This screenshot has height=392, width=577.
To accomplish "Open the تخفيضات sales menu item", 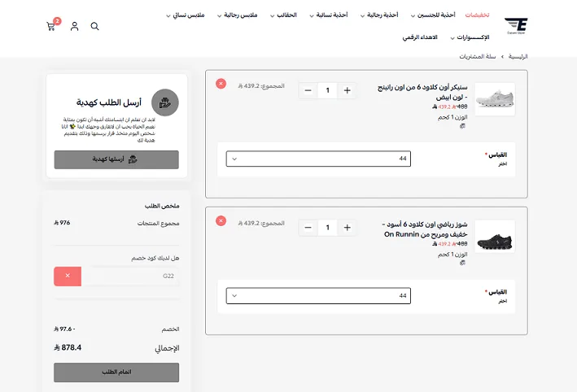I will pos(477,15).
